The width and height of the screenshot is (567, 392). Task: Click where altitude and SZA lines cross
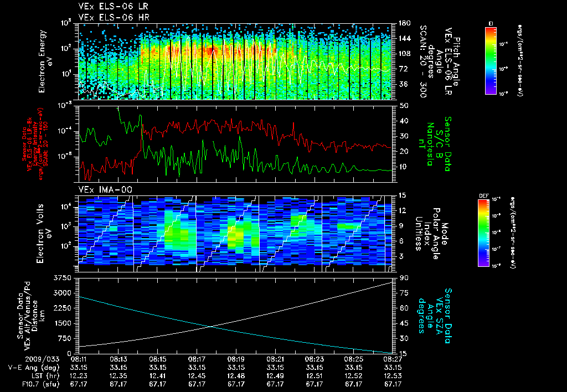(210, 327)
